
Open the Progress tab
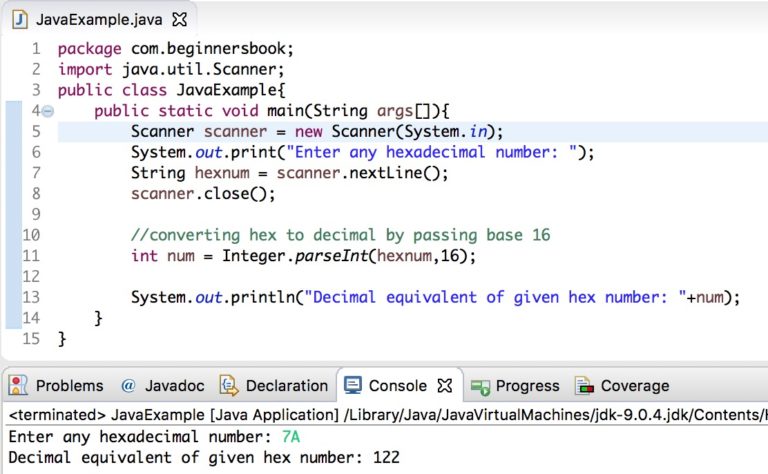point(528,386)
